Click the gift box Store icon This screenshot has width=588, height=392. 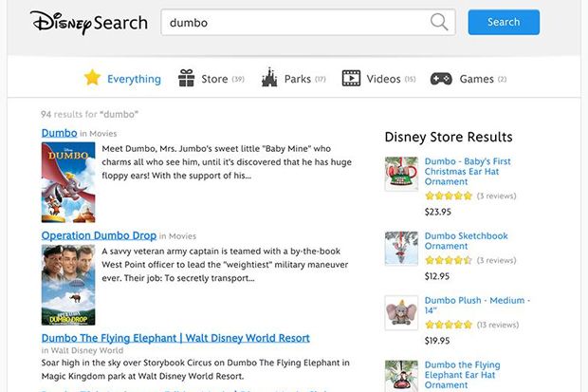pos(187,78)
